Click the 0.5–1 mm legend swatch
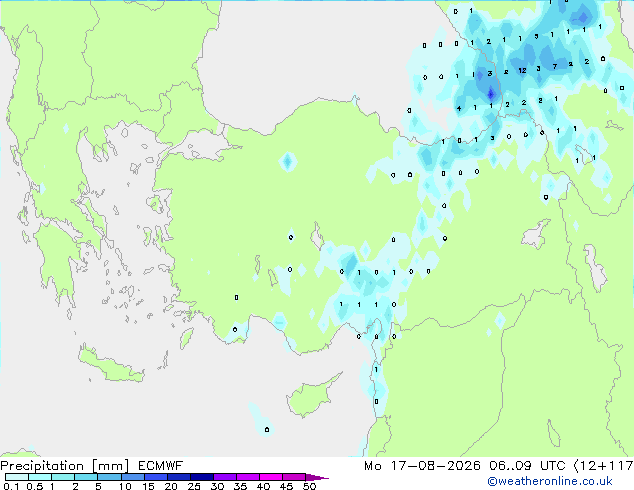Image resolution: width=634 pixels, height=490 pixels. (40, 477)
